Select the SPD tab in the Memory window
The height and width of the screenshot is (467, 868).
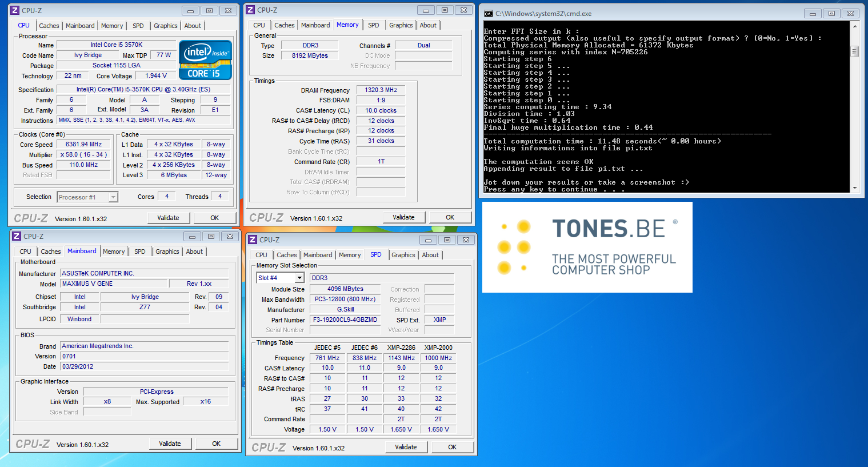pyautogui.click(x=374, y=25)
